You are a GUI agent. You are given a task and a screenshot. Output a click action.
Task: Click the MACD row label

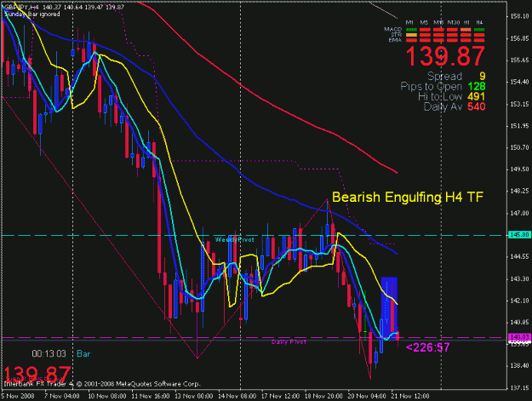(x=393, y=29)
